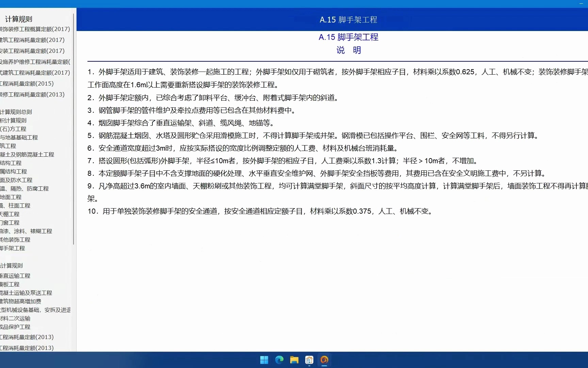Select 屋面及防水工程 chapter

(16, 180)
